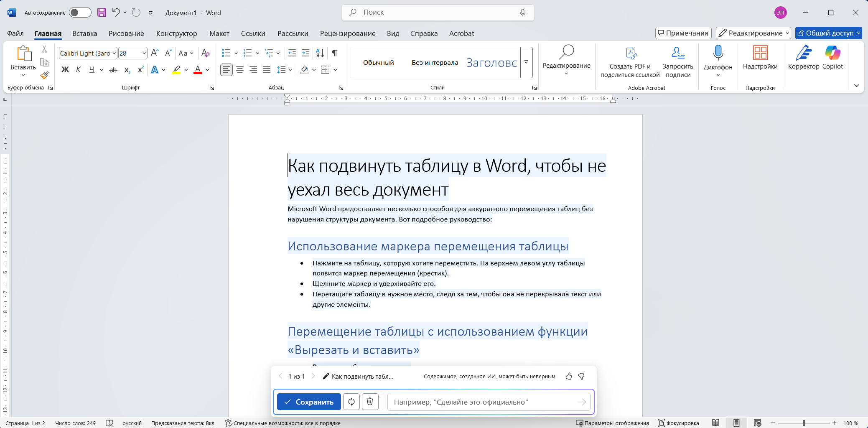Open the Copilot pane
This screenshot has height=428, width=868.
(x=832, y=58)
